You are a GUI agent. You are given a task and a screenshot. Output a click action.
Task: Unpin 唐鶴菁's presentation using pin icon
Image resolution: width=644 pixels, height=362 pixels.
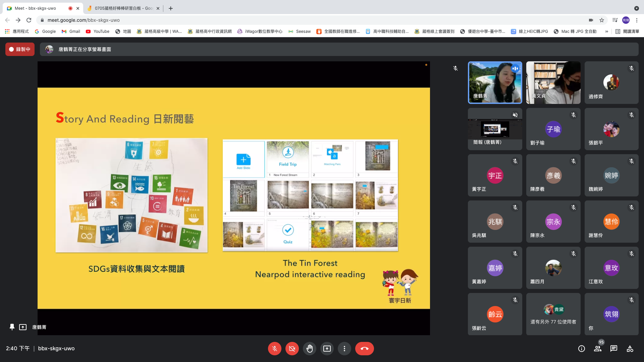tap(12, 327)
